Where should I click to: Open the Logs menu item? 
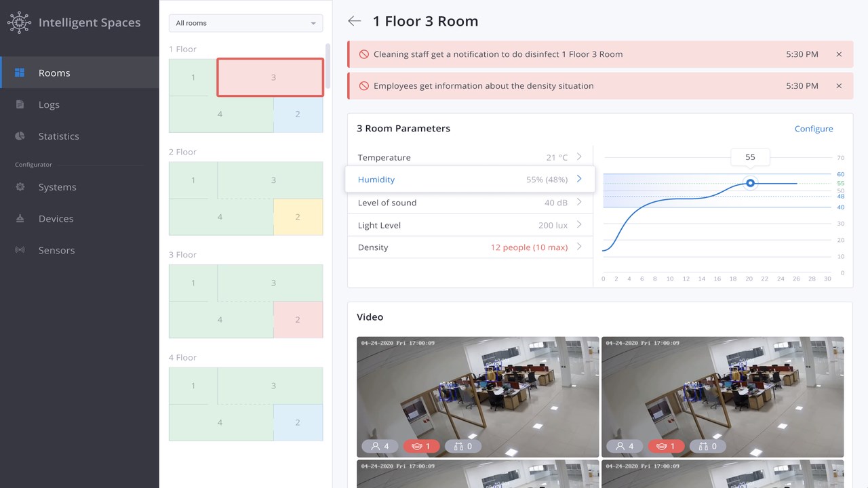(79, 104)
